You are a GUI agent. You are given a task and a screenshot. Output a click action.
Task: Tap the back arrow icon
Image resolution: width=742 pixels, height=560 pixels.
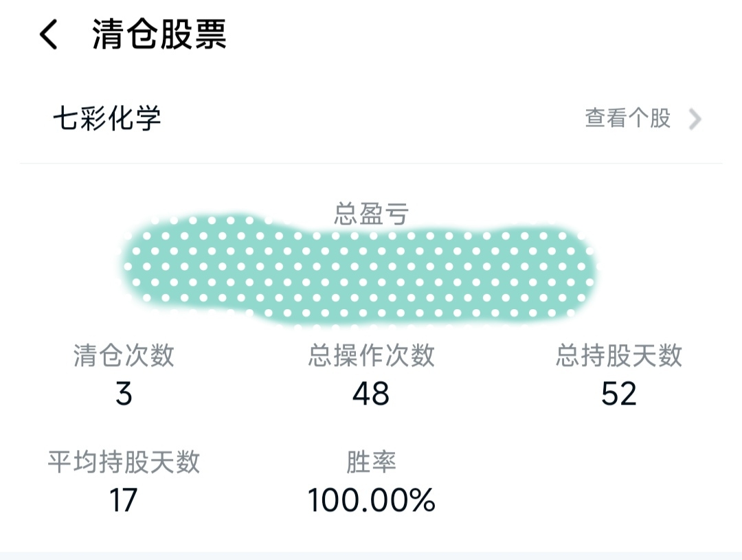tap(49, 34)
